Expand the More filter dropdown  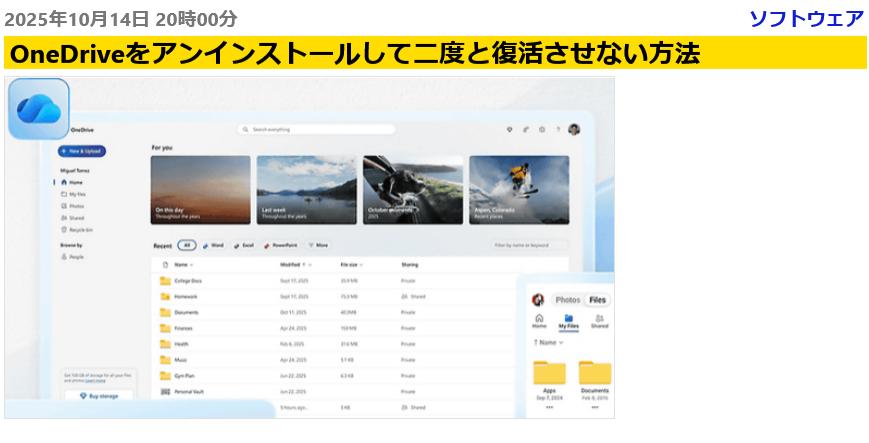click(318, 245)
